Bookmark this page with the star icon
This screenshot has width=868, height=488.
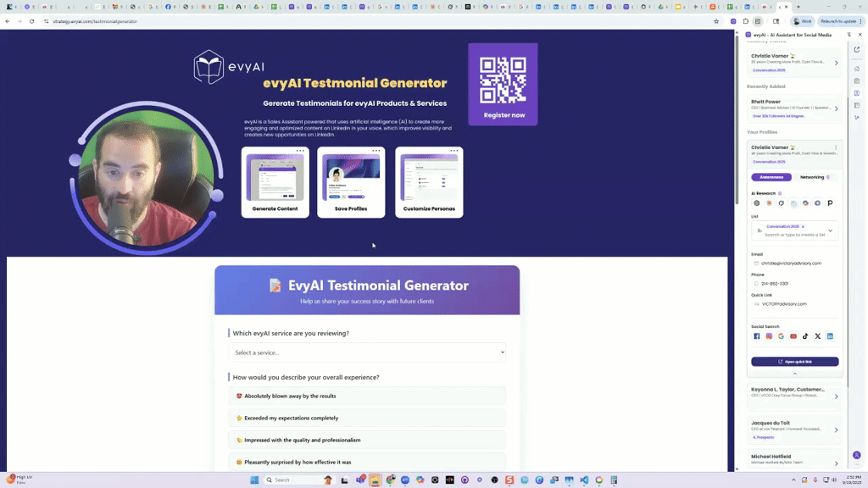[716, 21]
